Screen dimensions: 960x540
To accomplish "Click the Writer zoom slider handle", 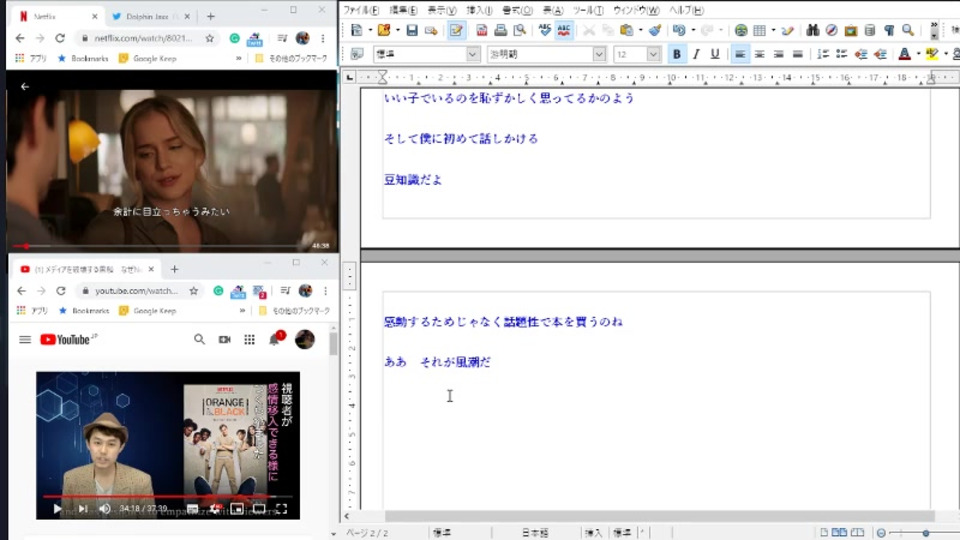I will pos(926,533).
